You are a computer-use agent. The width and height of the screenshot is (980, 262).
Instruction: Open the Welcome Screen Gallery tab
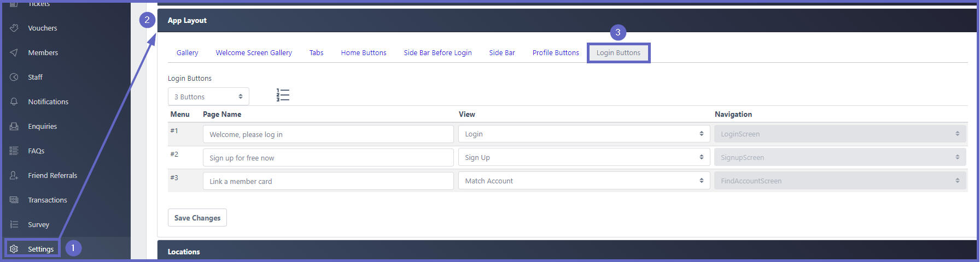254,53
